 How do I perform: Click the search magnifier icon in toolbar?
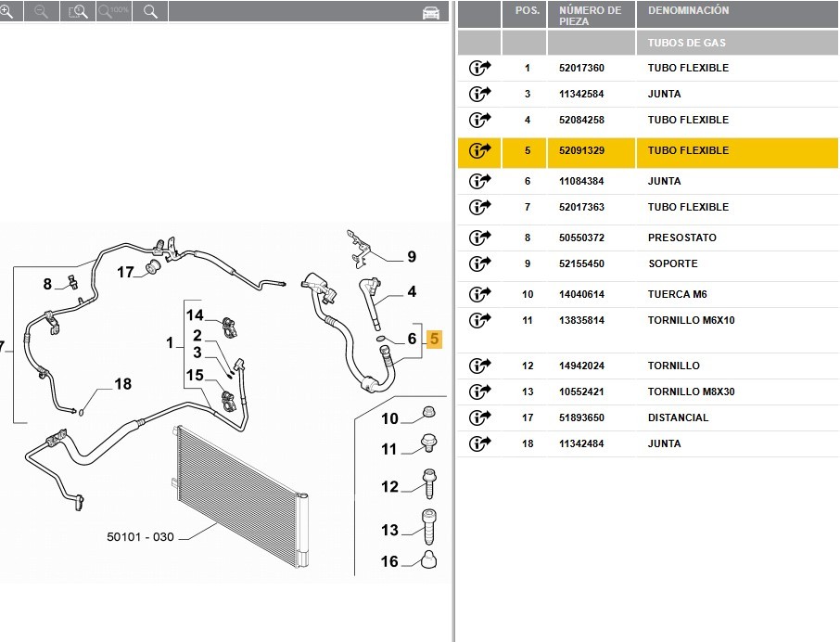(x=150, y=11)
